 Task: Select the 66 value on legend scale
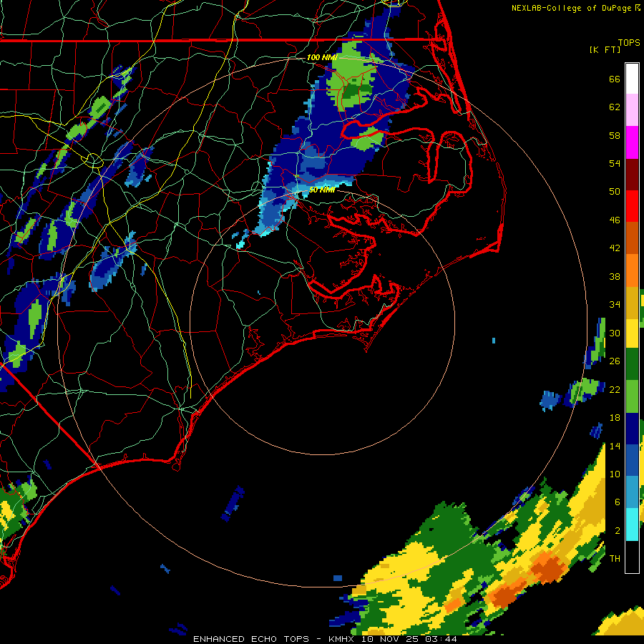pos(615,79)
